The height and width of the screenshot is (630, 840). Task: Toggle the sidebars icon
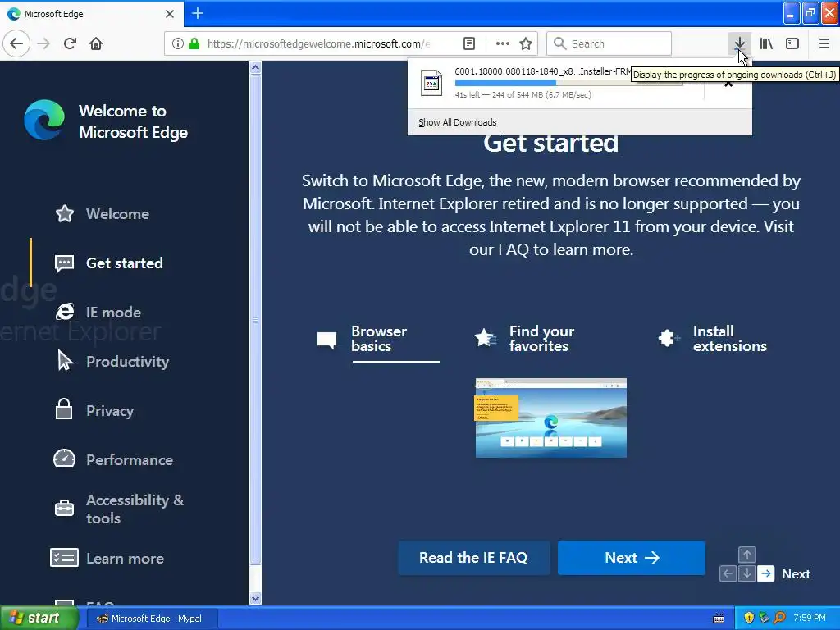point(792,43)
